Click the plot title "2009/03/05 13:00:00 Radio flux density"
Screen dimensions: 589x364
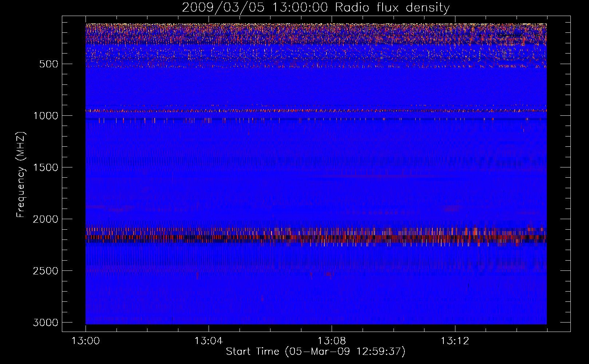[316, 8]
